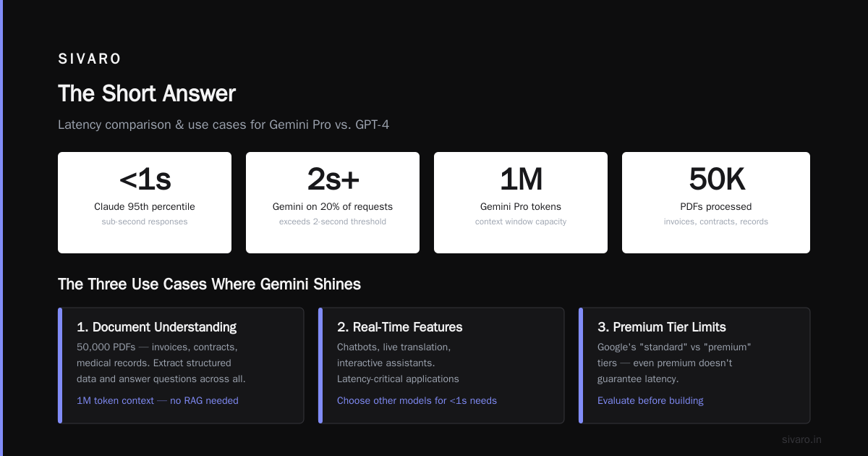The image size is (868, 456).
Task: Select the '<1s' statistic value
Action: pyautogui.click(x=145, y=180)
